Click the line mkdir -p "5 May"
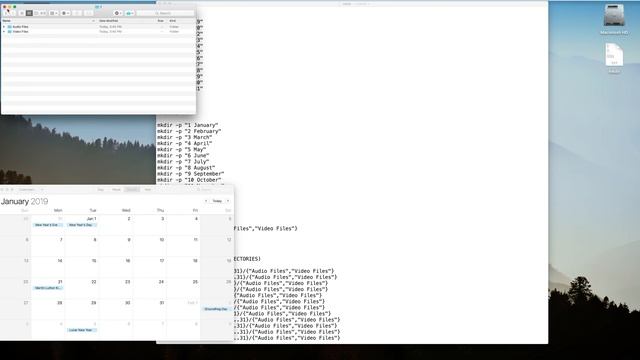The height and width of the screenshot is (360, 640). 181,149
